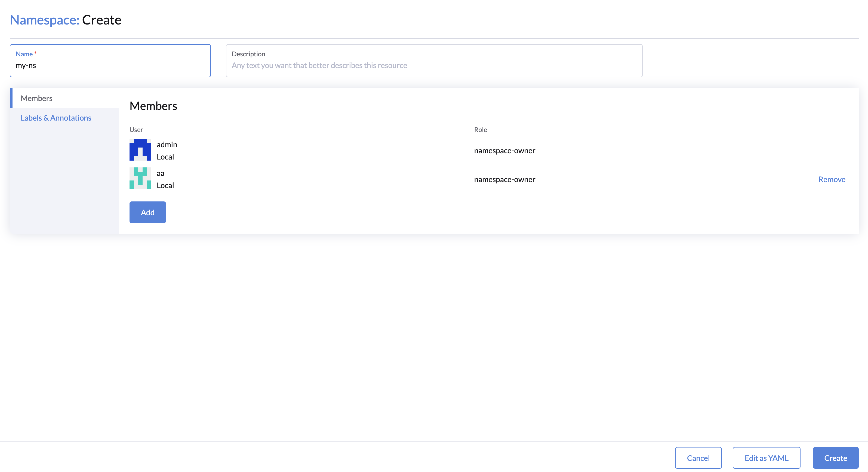The image size is (868, 472).
Task: Create the namespace
Action: 836,458
